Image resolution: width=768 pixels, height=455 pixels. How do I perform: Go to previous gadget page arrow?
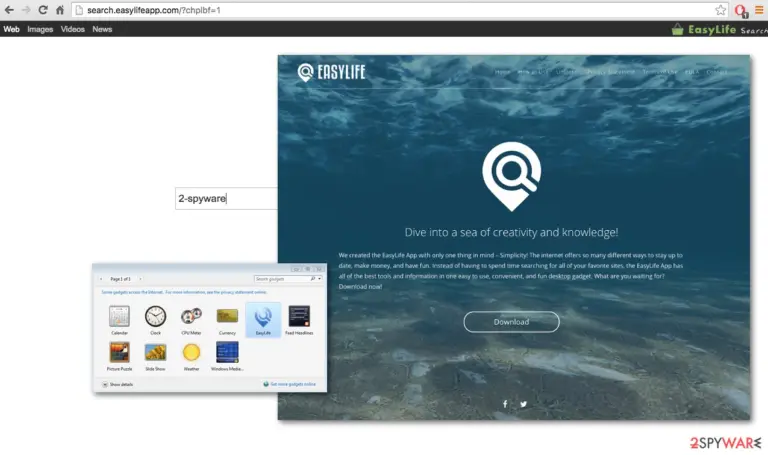pos(101,279)
